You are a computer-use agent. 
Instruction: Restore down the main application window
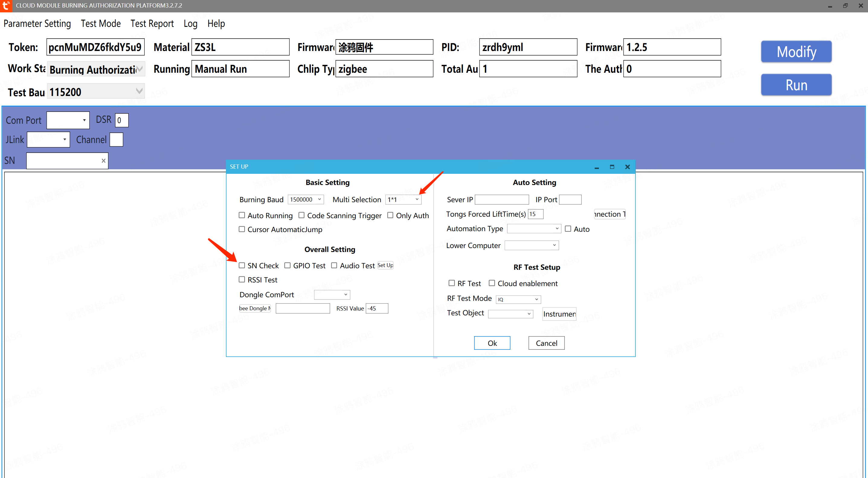pyautogui.click(x=845, y=6)
